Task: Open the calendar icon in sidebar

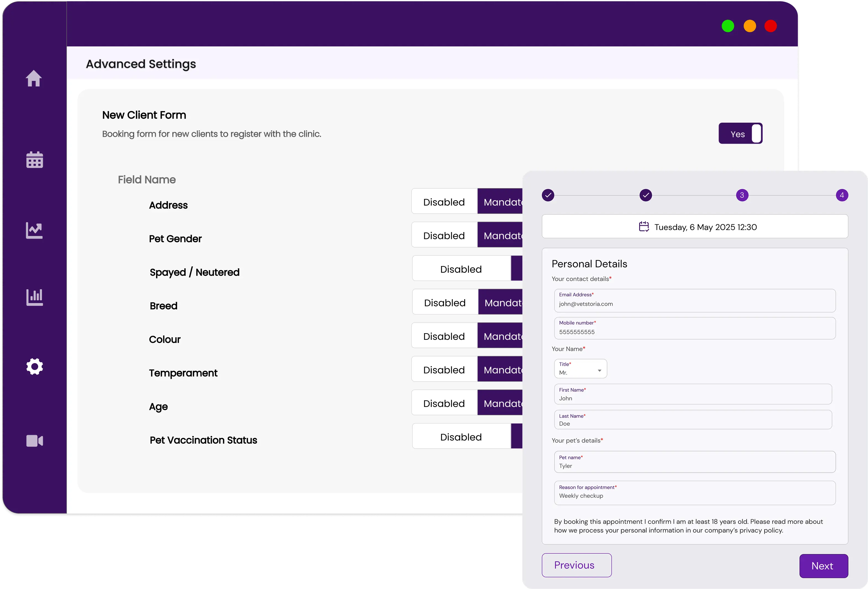Action: pyautogui.click(x=35, y=160)
